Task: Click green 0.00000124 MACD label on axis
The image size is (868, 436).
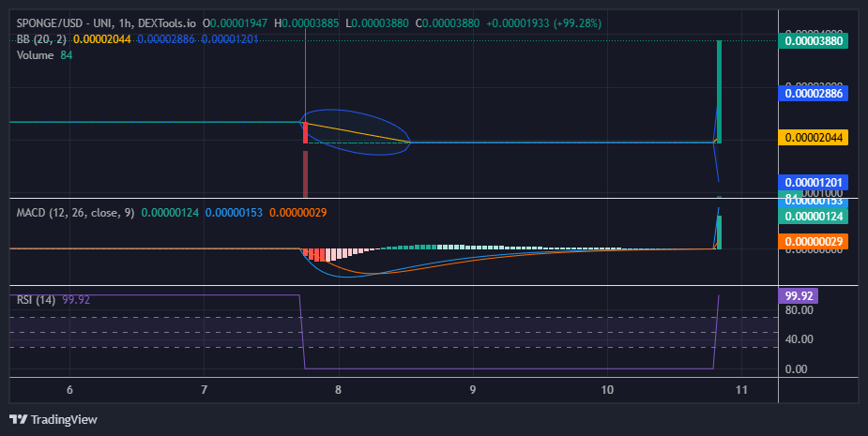Action: click(x=814, y=216)
